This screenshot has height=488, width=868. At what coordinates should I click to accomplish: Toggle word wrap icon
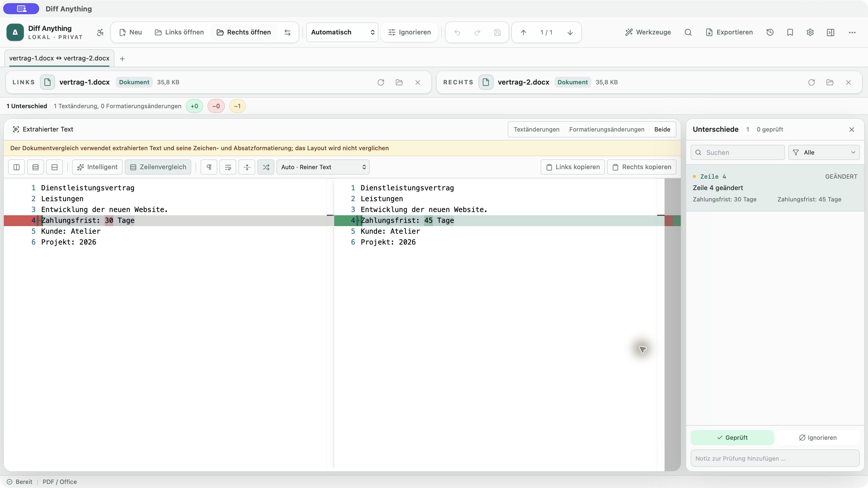(228, 167)
